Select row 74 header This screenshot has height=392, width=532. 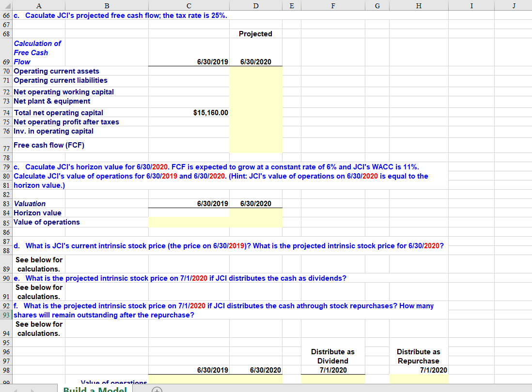(6, 113)
